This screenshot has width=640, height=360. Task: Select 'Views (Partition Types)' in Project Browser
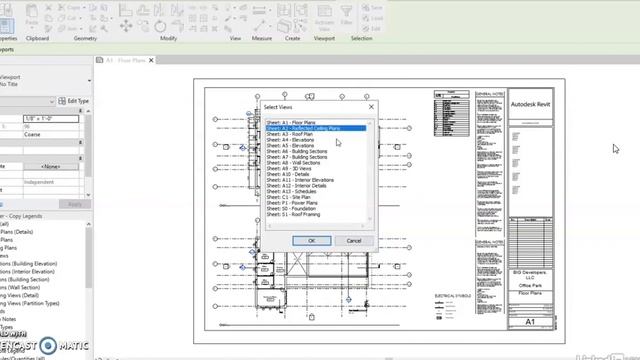pyautogui.click(x=30, y=303)
